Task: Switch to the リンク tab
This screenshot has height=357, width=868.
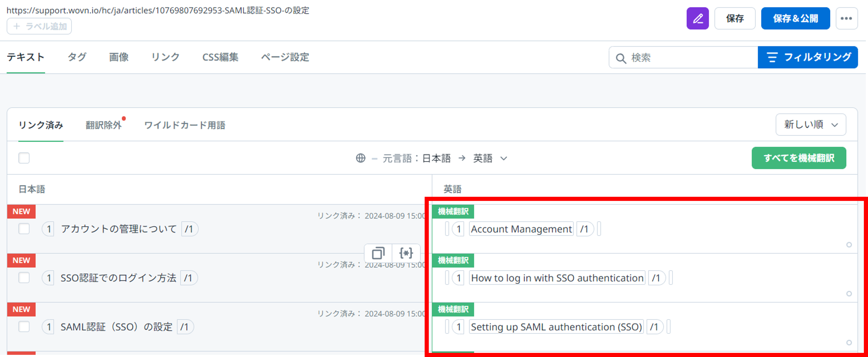Action: [x=165, y=57]
